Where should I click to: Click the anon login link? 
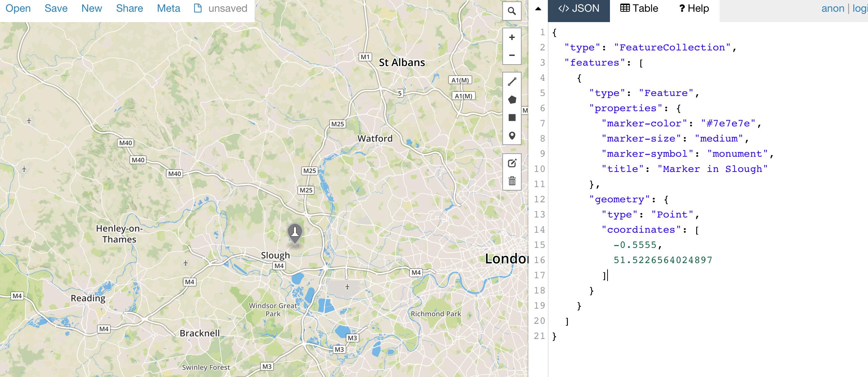833,8
